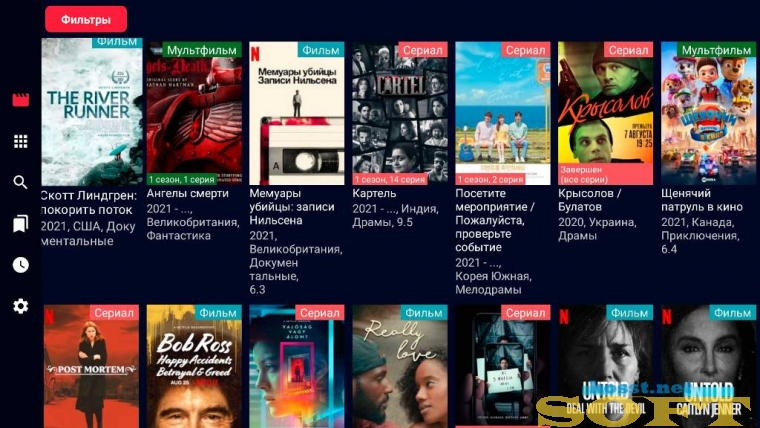
Task: Click title Скотт Линдгрен: покорить поток
Action: (x=89, y=203)
